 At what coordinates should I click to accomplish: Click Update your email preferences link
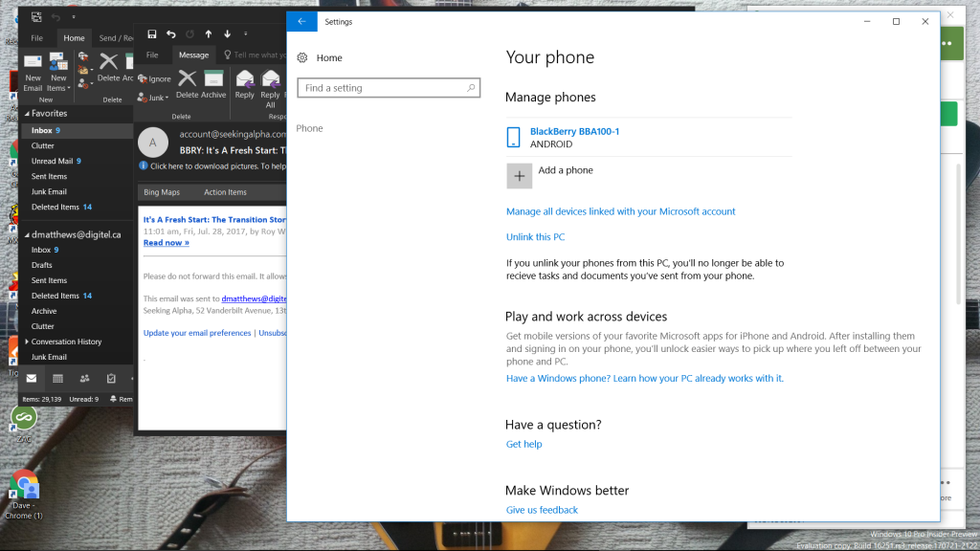point(197,333)
